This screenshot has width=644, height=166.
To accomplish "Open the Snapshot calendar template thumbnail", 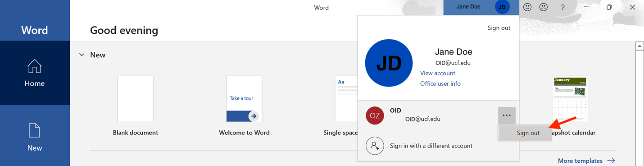I will point(570,99).
